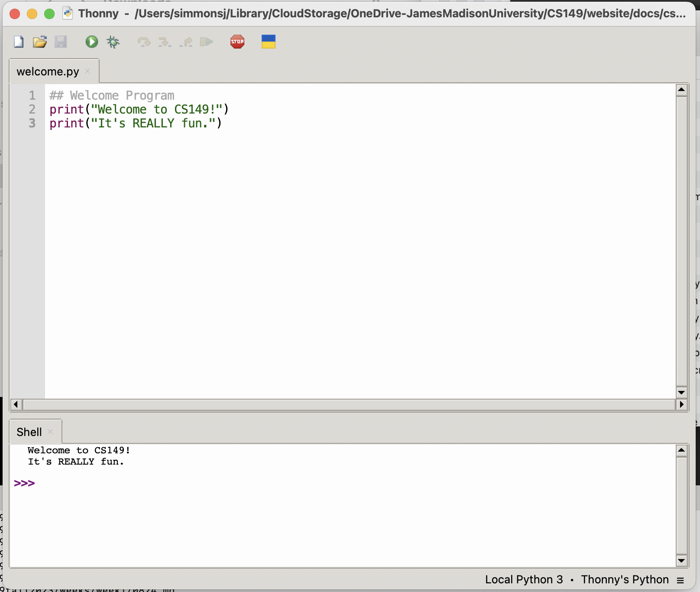The image size is (700, 592).
Task: Stop the program with the red STOP icon
Action: [237, 42]
